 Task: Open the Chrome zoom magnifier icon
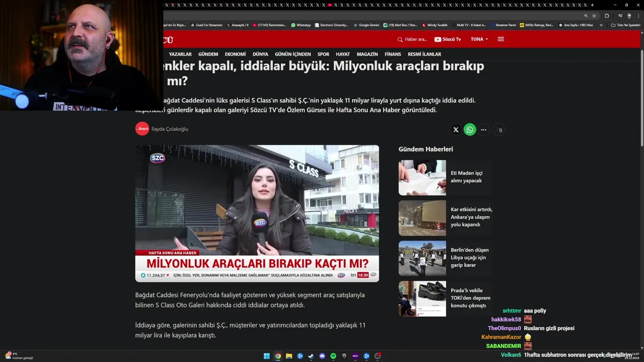(586, 16)
